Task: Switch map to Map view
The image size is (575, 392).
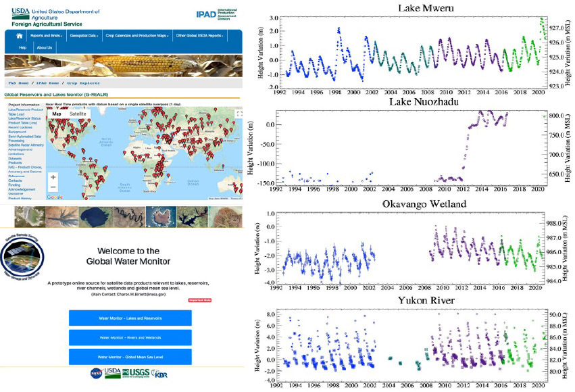Action: point(57,114)
